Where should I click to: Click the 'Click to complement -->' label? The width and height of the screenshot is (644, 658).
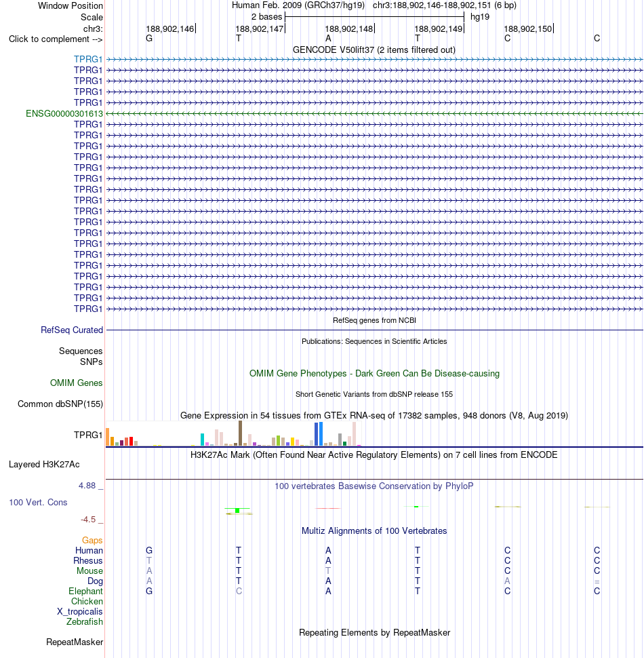click(x=56, y=39)
